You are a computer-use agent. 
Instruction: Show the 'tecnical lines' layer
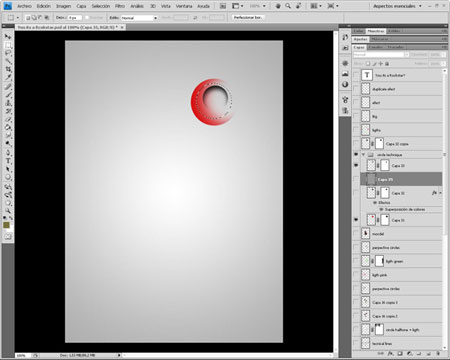(356, 343)
